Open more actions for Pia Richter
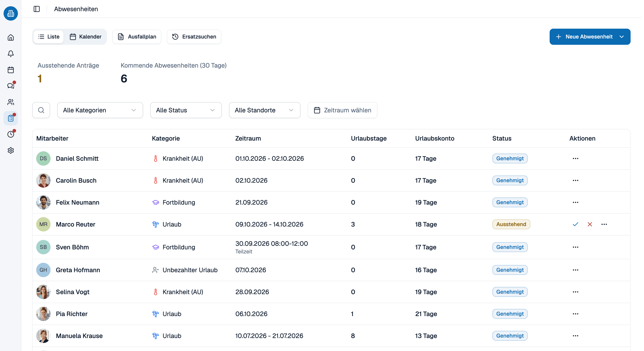Image resolution: width=644 pixels, height=351 pixels. pos(576,314)
